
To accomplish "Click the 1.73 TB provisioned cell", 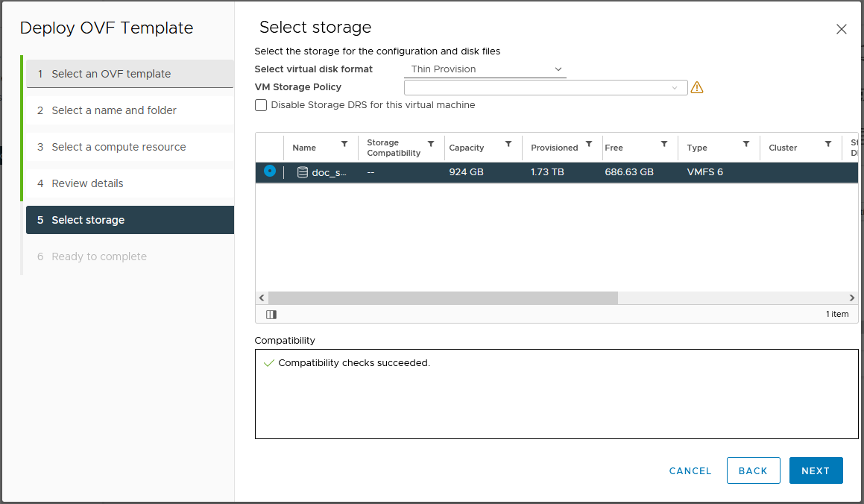I will pos(547,172).
